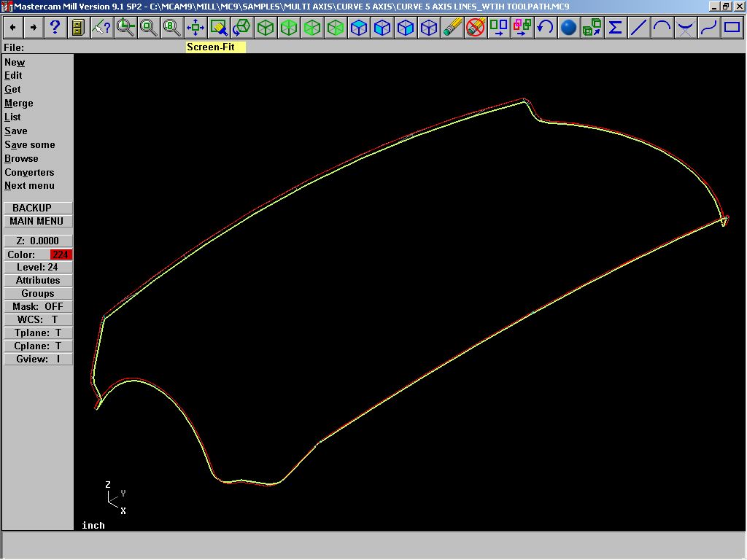Toggle shading with the blue sphere icon
The image size is (747, 560).
tap(569, 28)
